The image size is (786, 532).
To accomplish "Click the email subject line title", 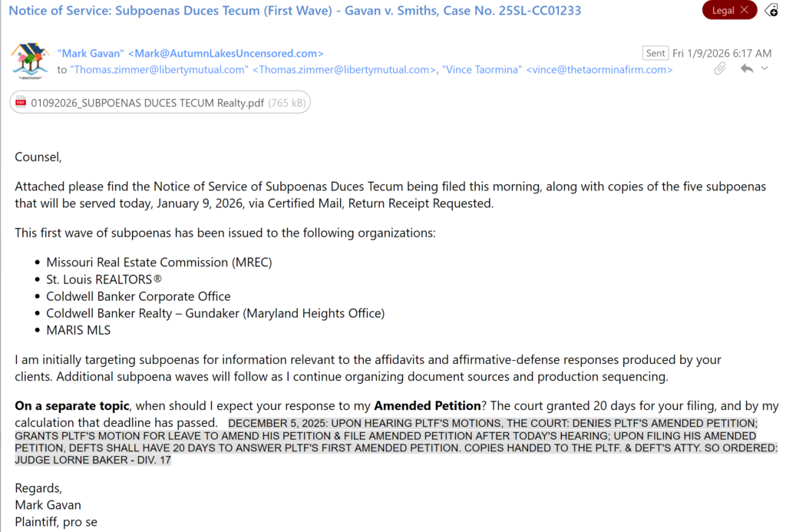I will 295,11.
